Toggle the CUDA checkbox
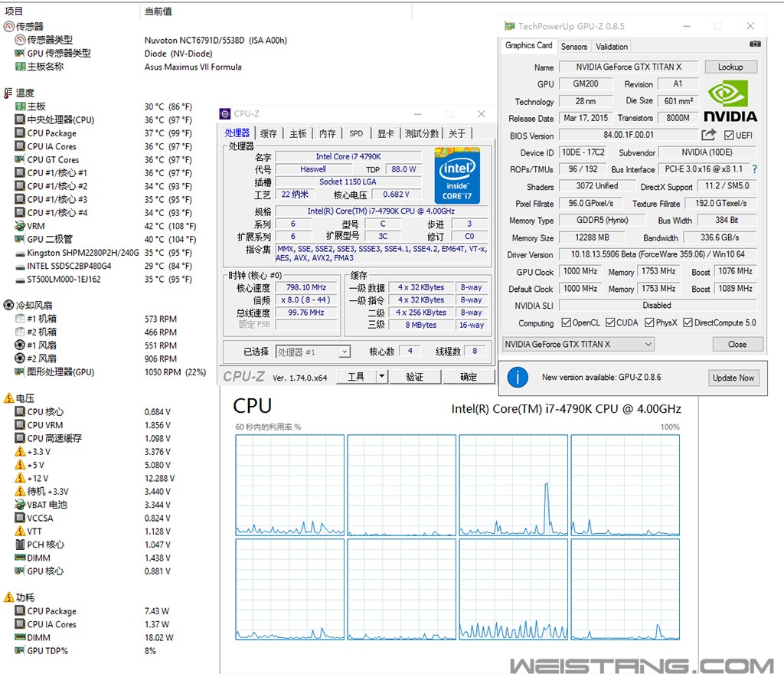 tap(610, 322)
